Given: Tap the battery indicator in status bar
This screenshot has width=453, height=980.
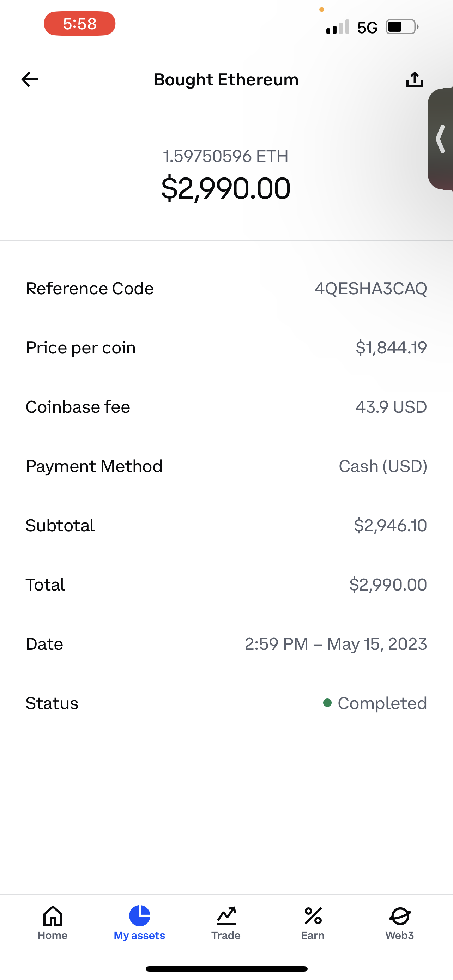Looking at the screenshot, I should coord(401,27).
